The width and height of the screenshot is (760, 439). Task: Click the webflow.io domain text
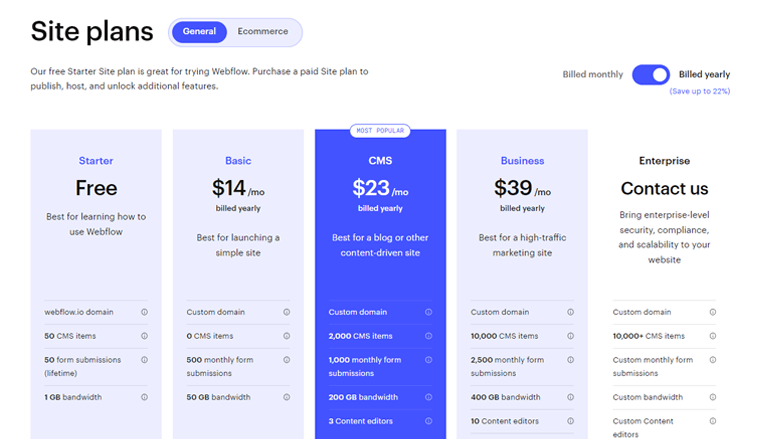click(79, 312)
